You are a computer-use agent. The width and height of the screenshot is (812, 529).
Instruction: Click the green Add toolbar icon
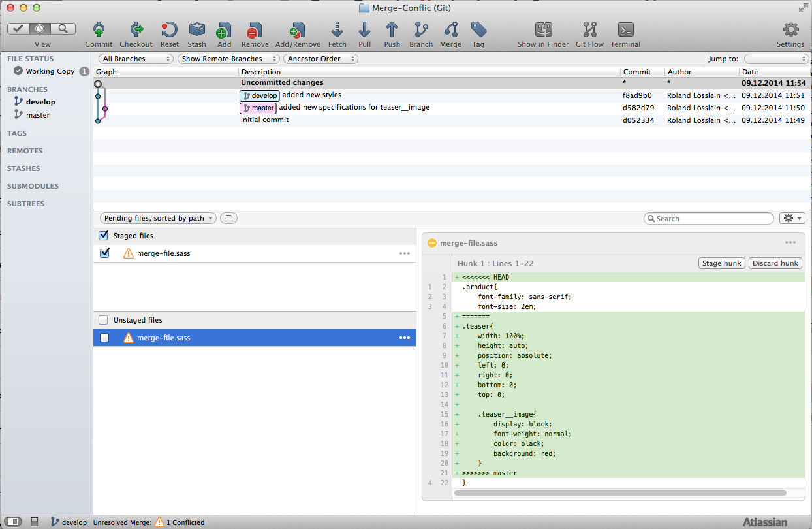(224, 29)
